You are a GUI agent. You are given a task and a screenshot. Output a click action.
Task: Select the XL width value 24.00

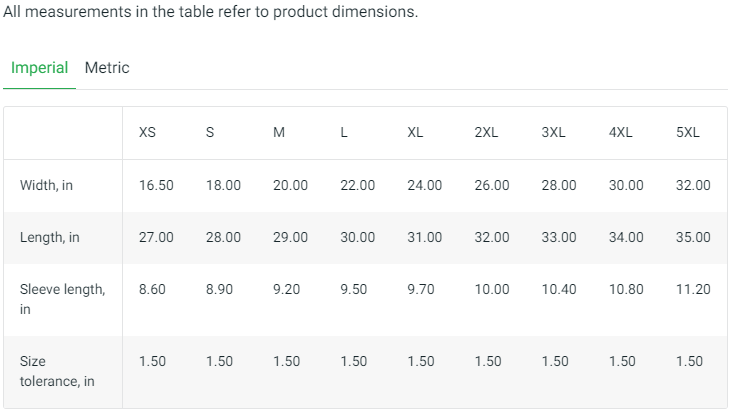pyautogui.click(x=425, y=185)
